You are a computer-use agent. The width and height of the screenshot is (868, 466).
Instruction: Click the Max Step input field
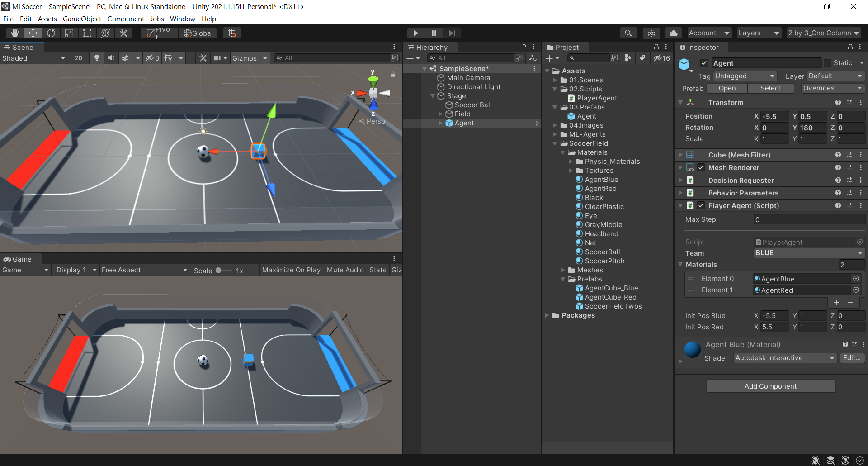coord(809,219)
